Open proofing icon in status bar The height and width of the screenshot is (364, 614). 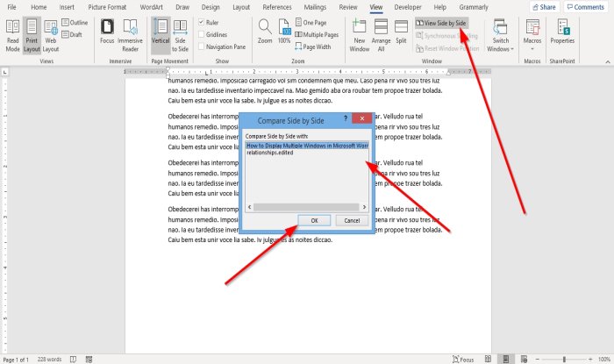click(73, 360)
